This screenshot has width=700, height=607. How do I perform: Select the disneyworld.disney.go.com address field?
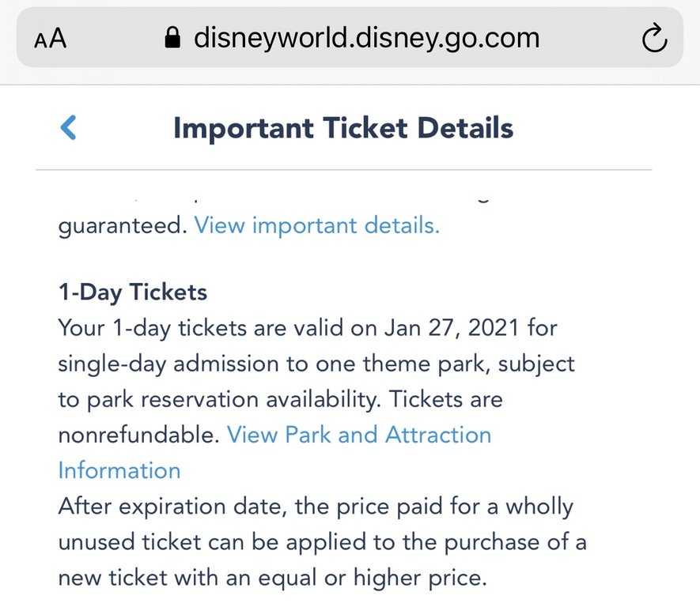pos(366,38)
